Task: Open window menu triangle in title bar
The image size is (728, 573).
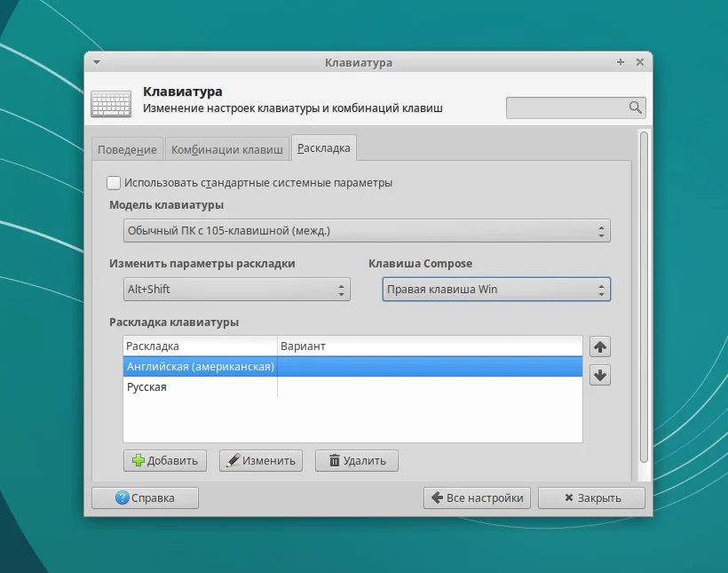Action: point(97,62)
